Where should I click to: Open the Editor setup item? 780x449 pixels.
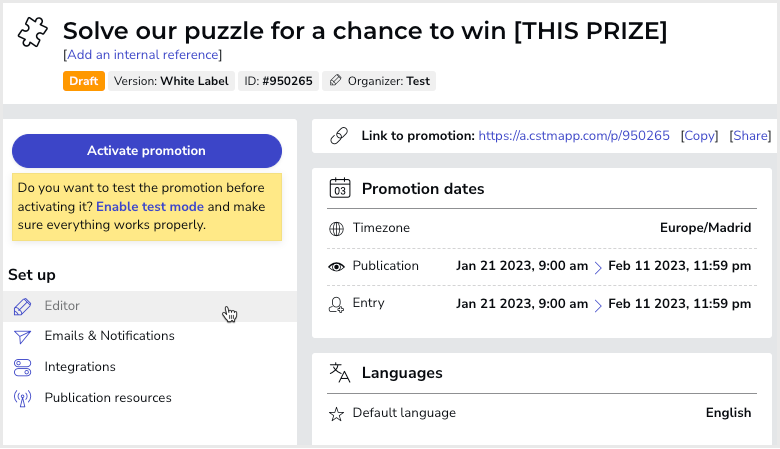(x=150, y=306)
